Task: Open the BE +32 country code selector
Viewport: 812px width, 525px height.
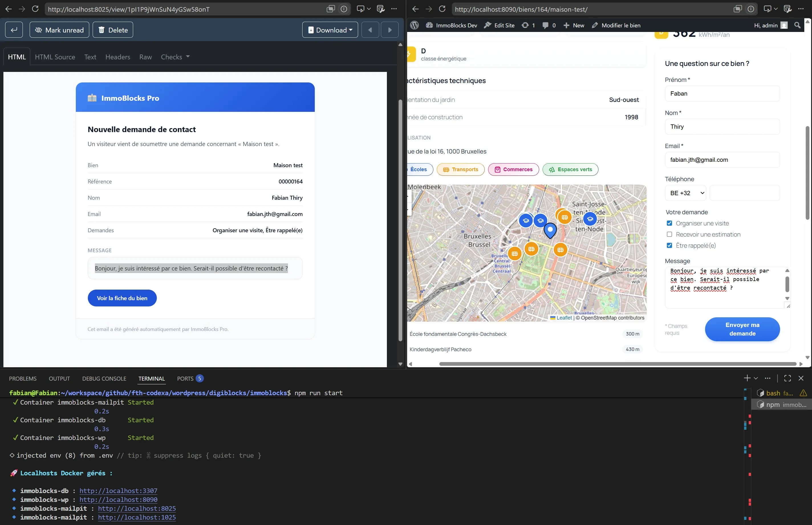Action: coord(685,193)
